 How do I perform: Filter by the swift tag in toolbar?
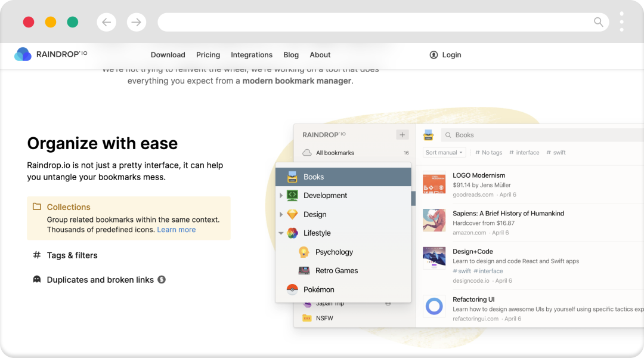[x=556, y=153]
